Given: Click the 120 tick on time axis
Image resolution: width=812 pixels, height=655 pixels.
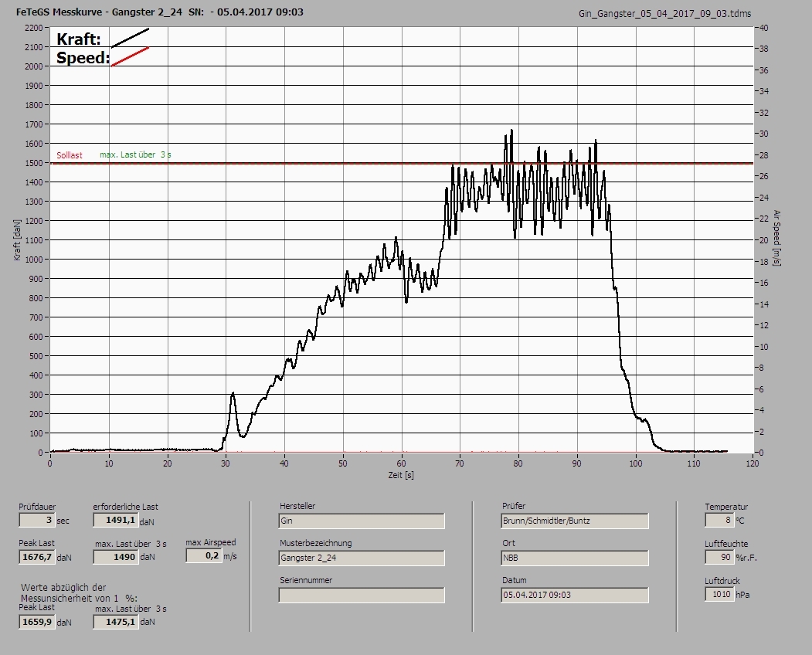Looking at the screenshot, I should pyautogui.click(x=753, y=463).
